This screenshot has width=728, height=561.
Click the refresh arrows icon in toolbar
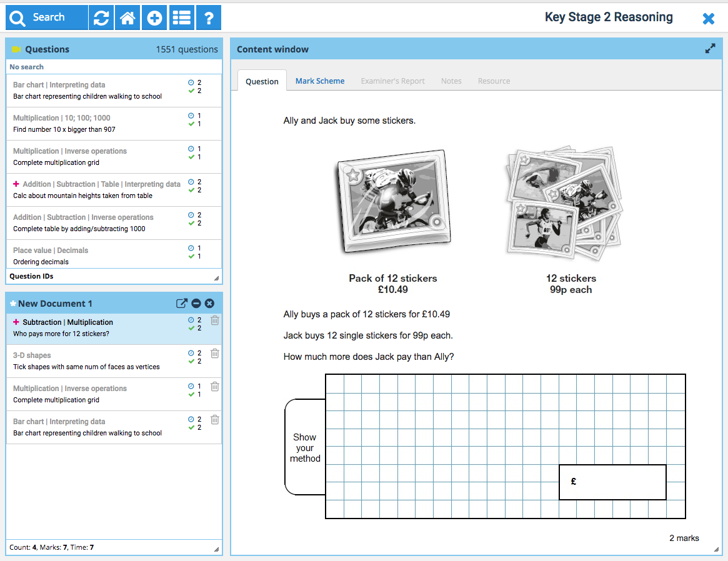101,18
